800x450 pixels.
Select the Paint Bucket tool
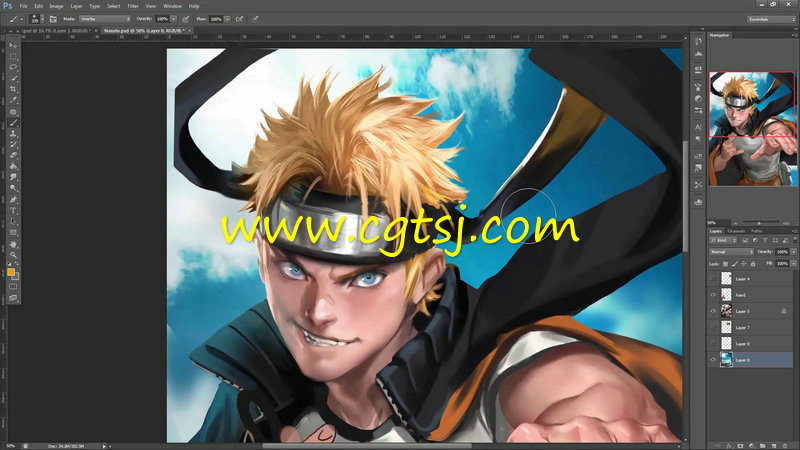click(x=13, y=166)
